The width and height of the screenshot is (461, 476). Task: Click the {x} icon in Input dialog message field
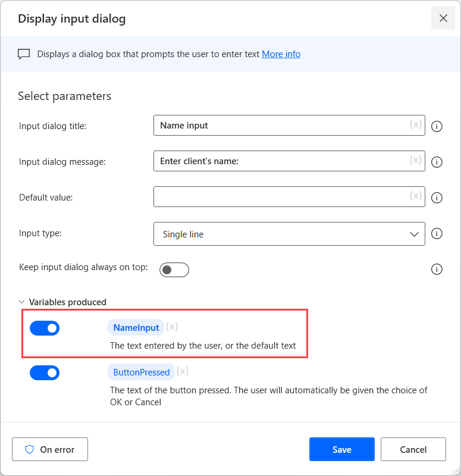415,161
